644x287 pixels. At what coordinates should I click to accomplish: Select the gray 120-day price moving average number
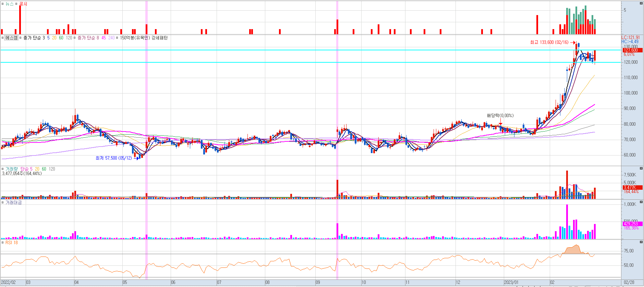(69, 38)
